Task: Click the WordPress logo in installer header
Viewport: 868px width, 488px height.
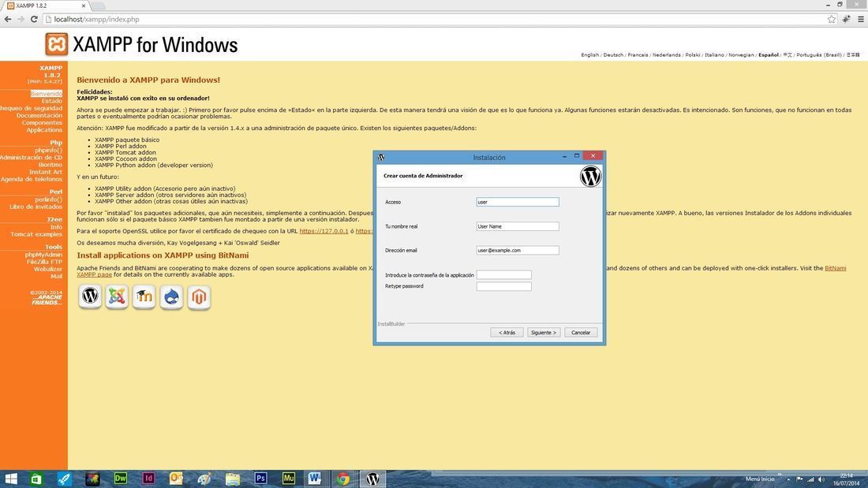Action: 591,177
